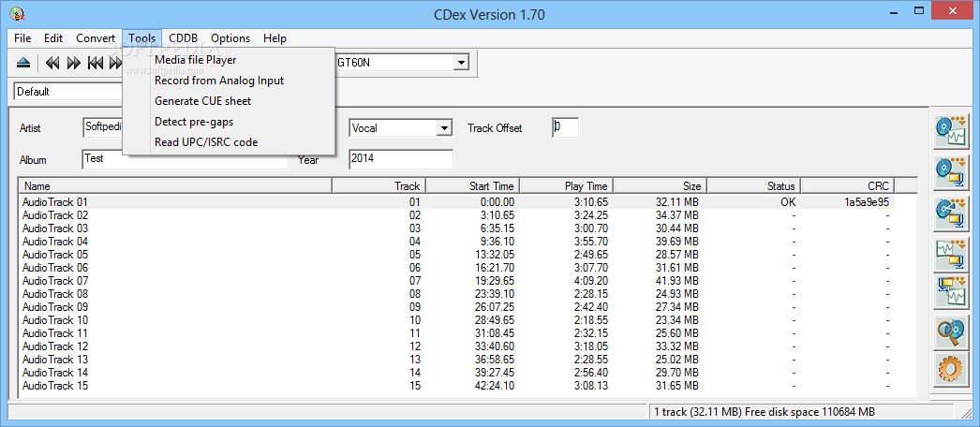Click the Artist label
This screenshot has height=427, width=980.
[x=30, y=128]
